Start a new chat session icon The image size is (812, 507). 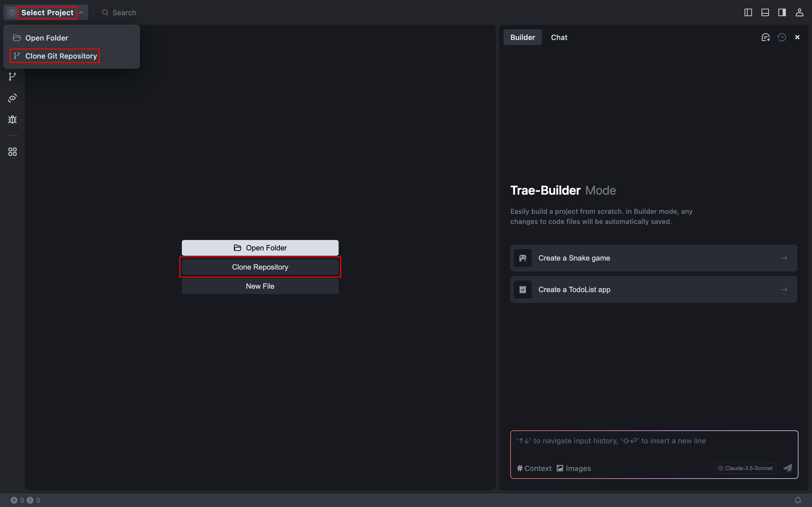(765, 37)
